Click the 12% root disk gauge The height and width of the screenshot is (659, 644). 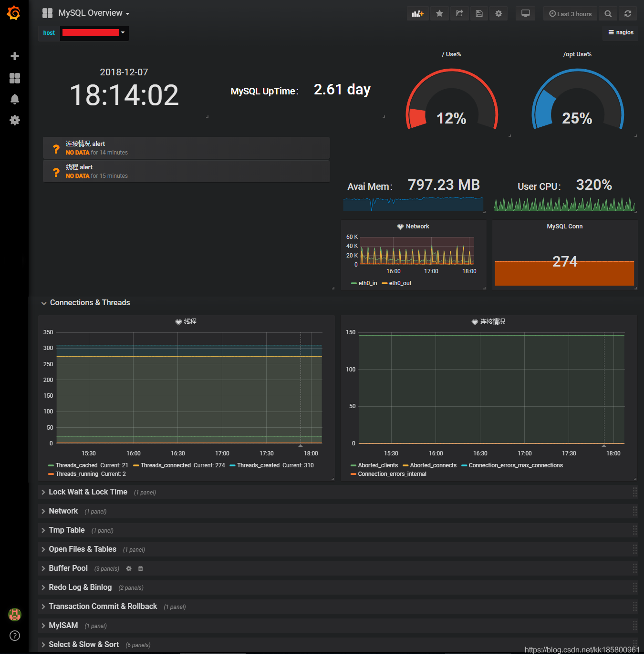452,100
